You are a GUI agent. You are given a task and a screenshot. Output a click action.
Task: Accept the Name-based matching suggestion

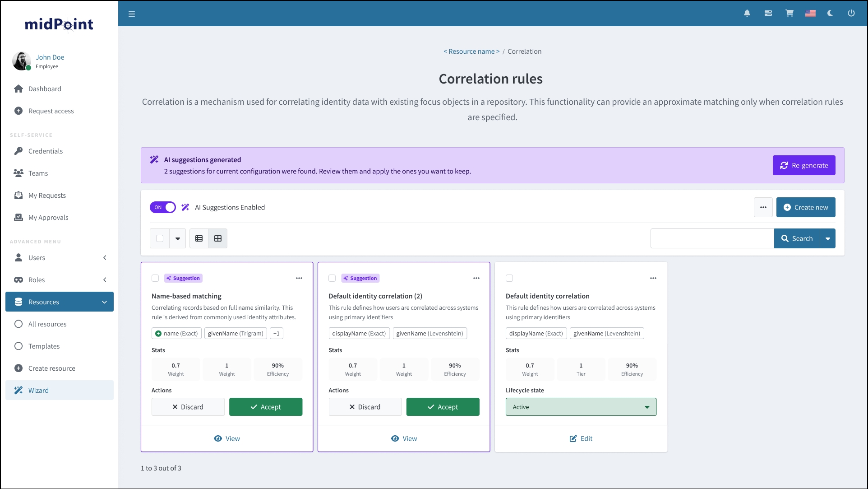pos(266,407)
